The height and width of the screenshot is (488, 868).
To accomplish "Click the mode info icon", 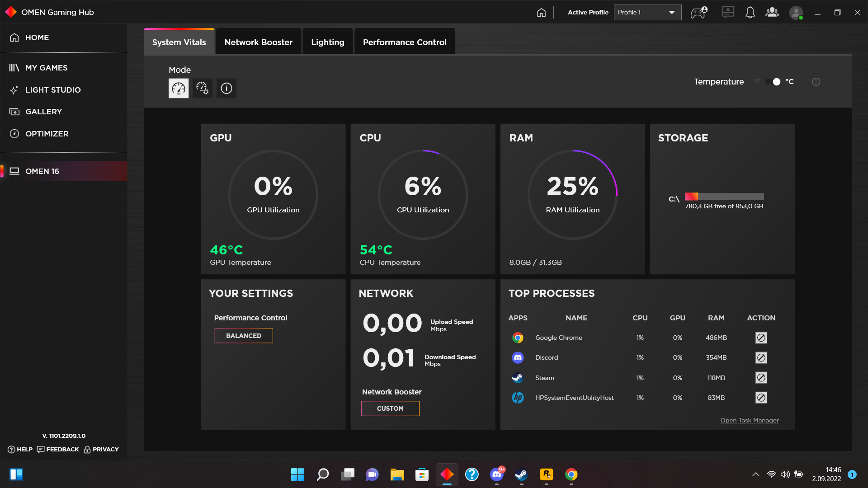I will point(226,88).
